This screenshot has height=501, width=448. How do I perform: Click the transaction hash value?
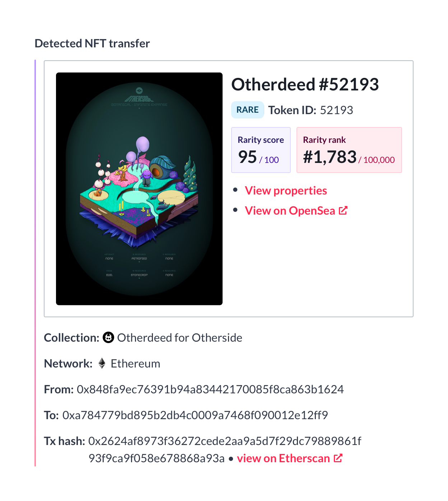(x=225, y=441)
